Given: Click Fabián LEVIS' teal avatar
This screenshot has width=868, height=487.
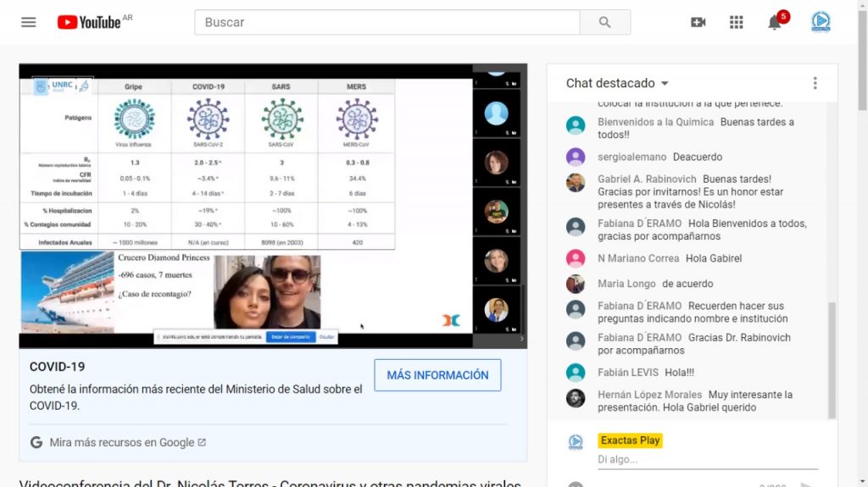Looking at the screenshot, I should pyautogui.click(x=576, y=373).
